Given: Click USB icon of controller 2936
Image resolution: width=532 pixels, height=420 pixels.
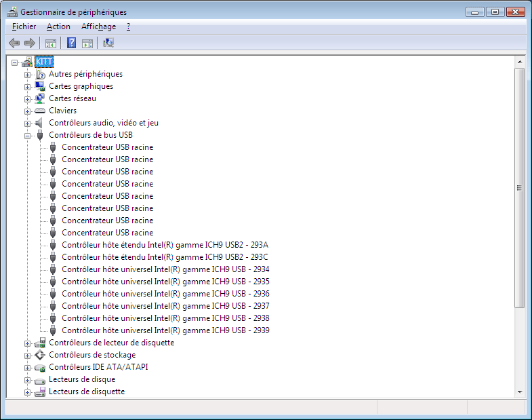Looking at the screenshot, I should (x=53, y=294).
